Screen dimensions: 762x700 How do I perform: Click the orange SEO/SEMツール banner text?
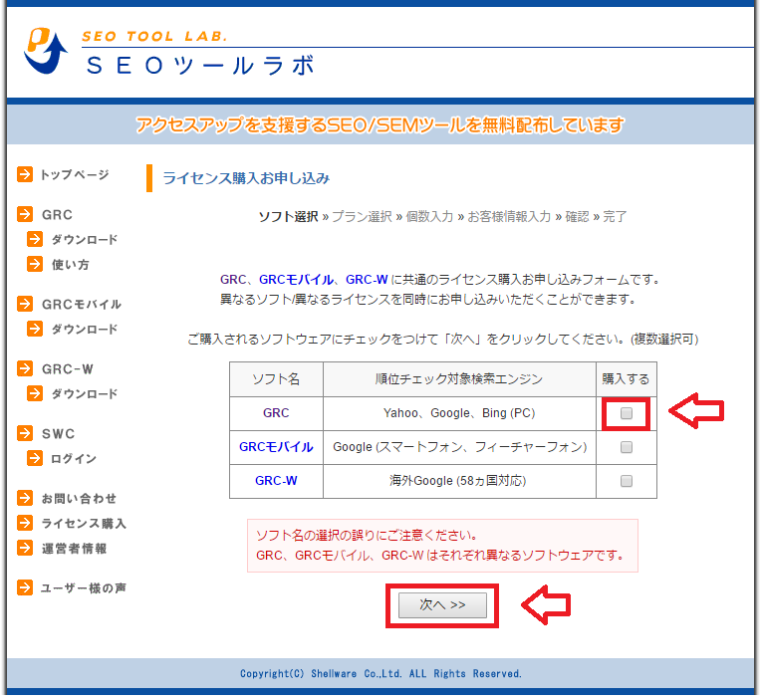click(380, 124)
